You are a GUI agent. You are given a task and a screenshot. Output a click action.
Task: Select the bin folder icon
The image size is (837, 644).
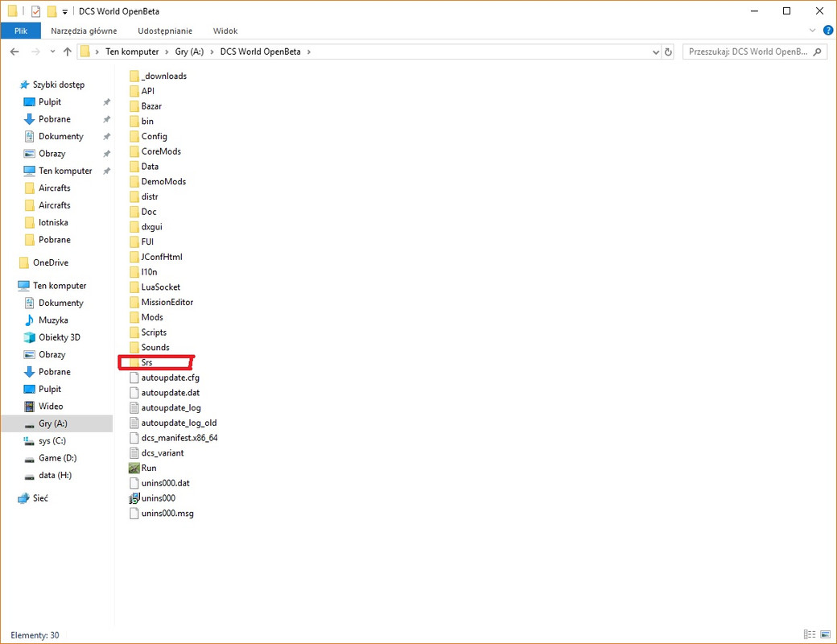point(134,122)
